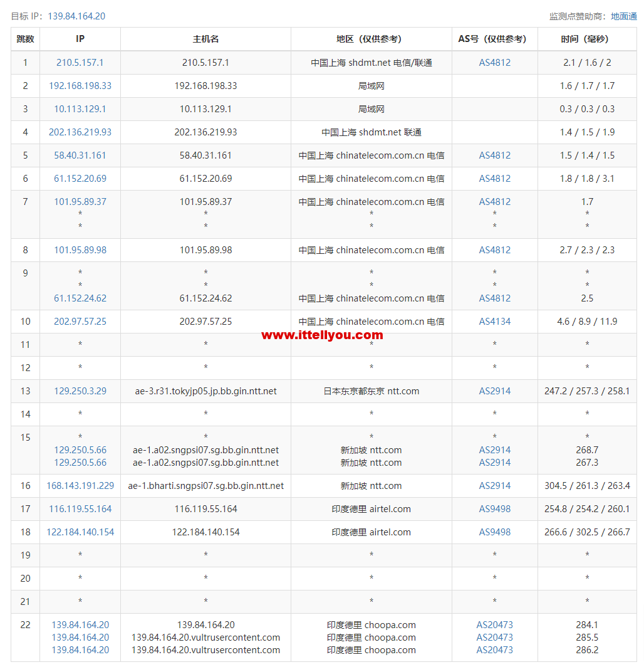Open the blue 61.152.20.69 IP link

[80, 179]
